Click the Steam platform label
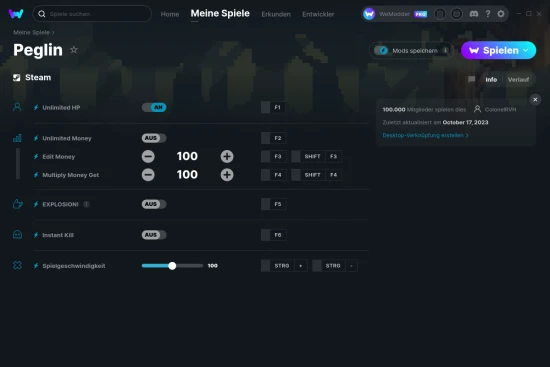Screen dimensions: 550x367 click(x=38, y=78)
